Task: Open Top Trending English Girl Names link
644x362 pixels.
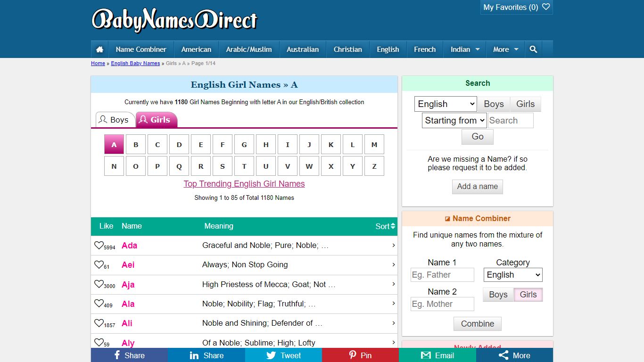Action: tap(244, 184)
